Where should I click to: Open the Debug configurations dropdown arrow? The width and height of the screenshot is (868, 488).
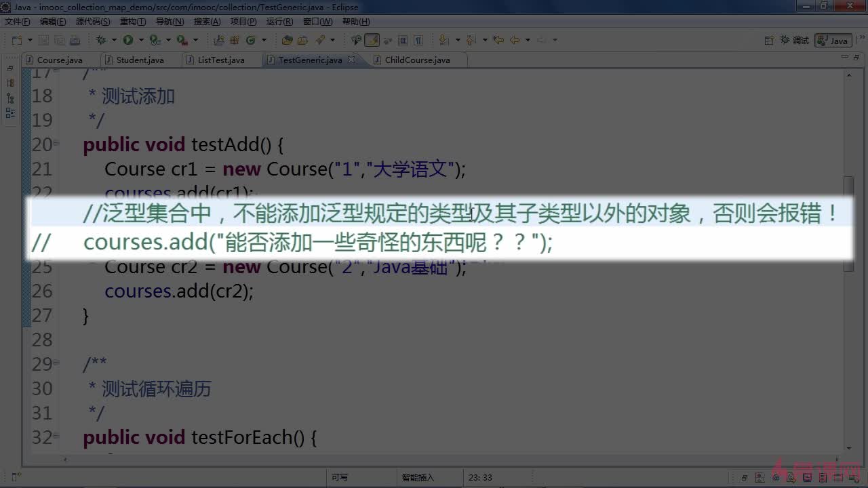tap(114, 40)
